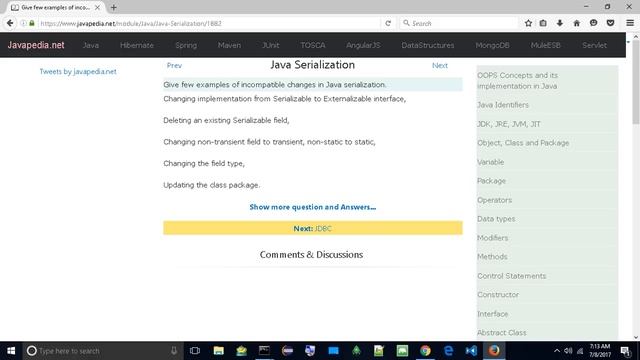Open the Hibernate menu in the navbar

pos(137,45)
